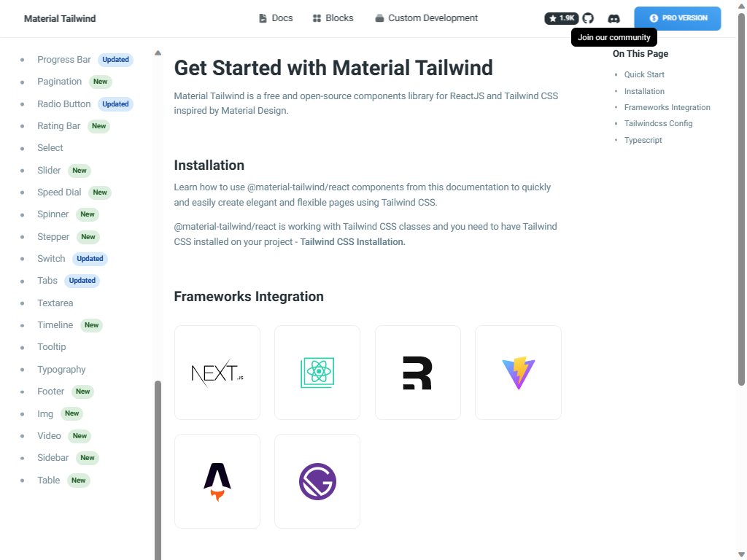
Task: Navigate to Tailwindcss Config section
Action: coord(658,123)
